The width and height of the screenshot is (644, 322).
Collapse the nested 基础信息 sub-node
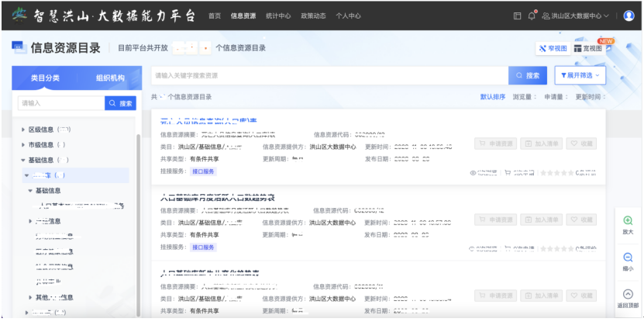pyautogui.click(x=30, y=191)
